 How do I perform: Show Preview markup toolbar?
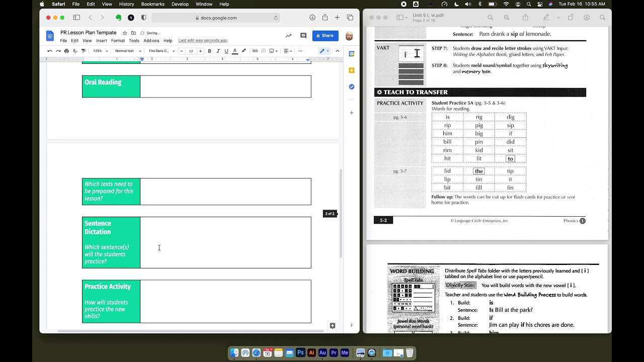[x=587, y=18]
